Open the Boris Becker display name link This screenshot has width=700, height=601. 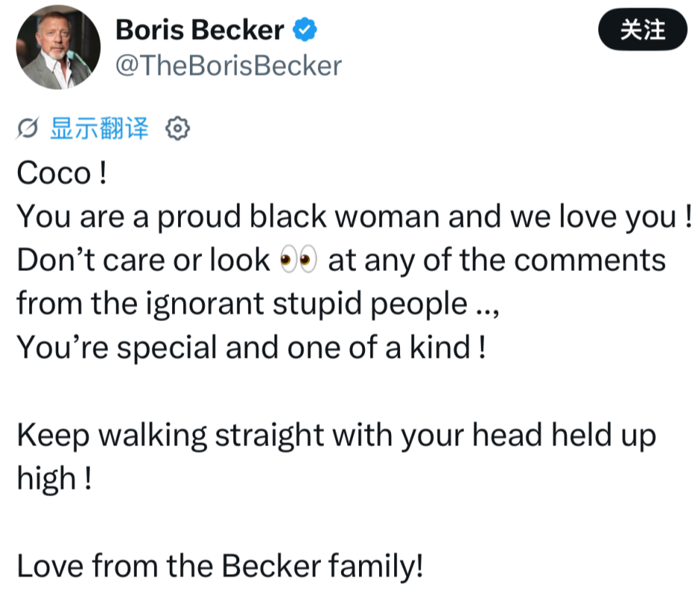click(x=200, y=29)
